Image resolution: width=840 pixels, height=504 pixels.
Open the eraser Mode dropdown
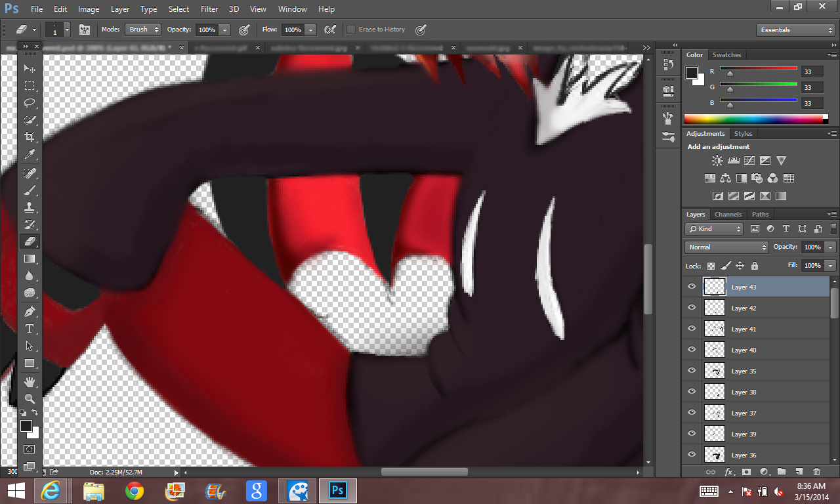[x=144, y=30]
